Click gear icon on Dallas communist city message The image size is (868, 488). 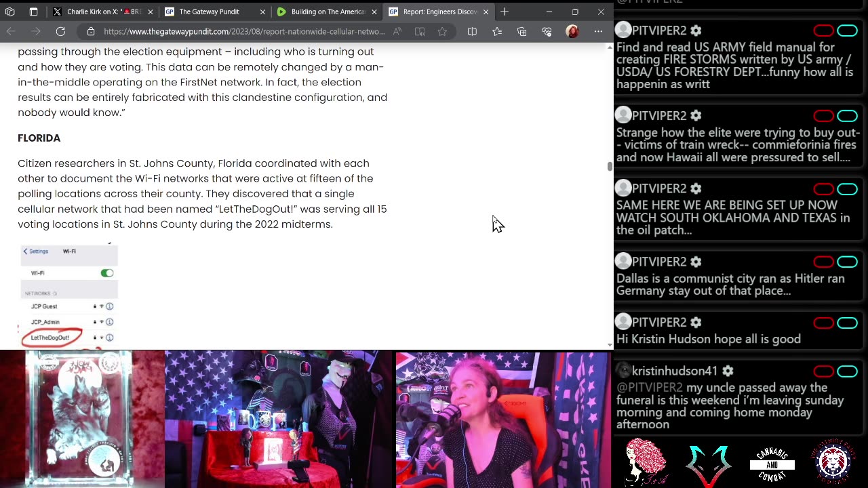click(x=695, y=262)
